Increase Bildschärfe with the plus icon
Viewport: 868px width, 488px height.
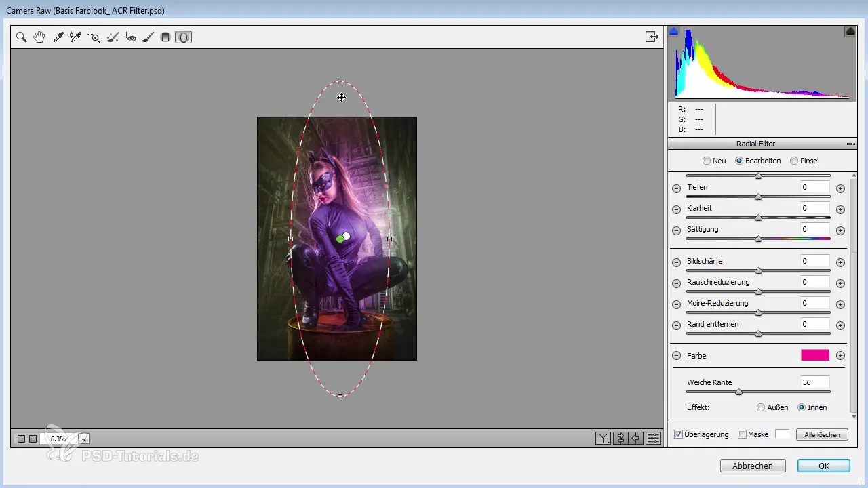(840, 262)
